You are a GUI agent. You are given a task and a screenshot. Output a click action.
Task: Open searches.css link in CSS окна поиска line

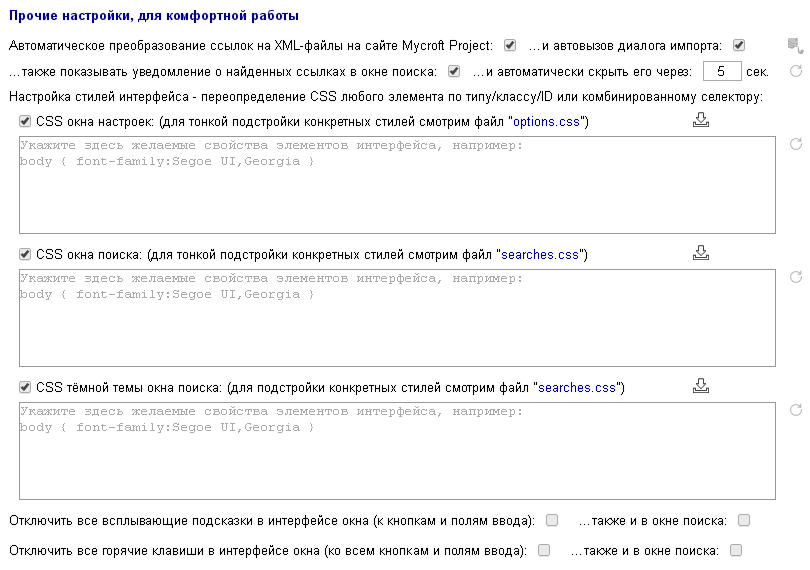coord(540,255)
